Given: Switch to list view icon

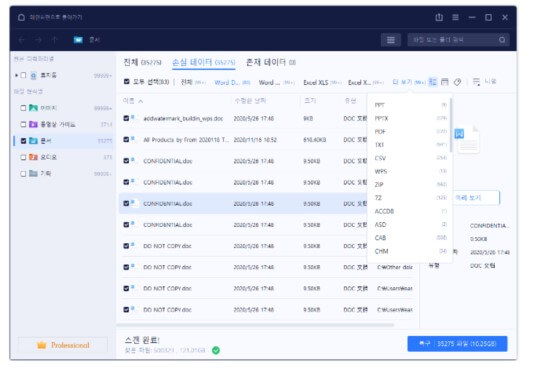Looking at the screenshot, I should (432, 82).
